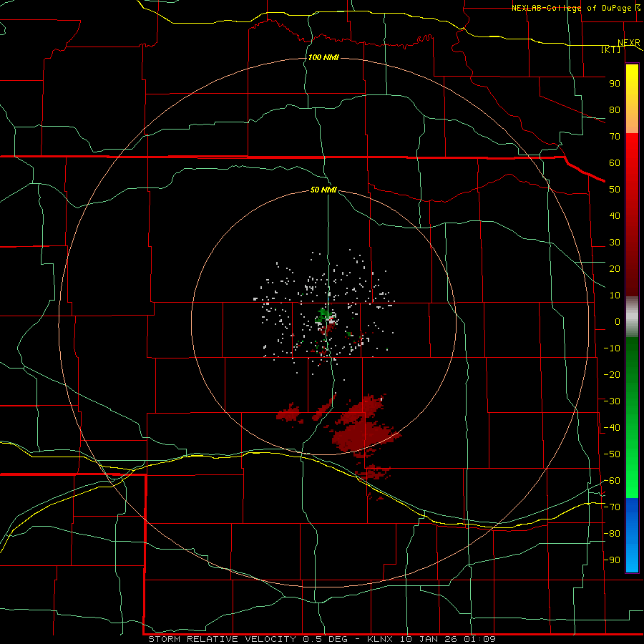This screenshot has height=644, width=644.
Task: Click the Storm Relative Velocity caption at bottom
Action: click(321, 639)
